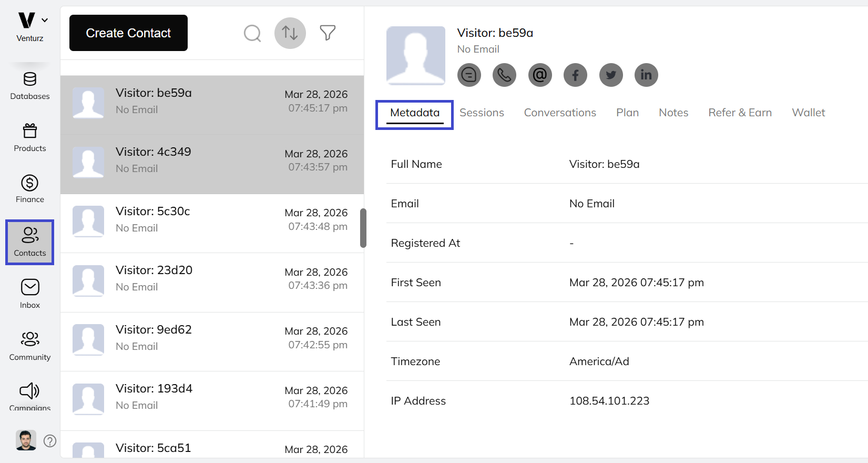Click the Last Seen timestamp value
Image resolution: width=868 pixels, height=463 pixels.
coord(636,322)
